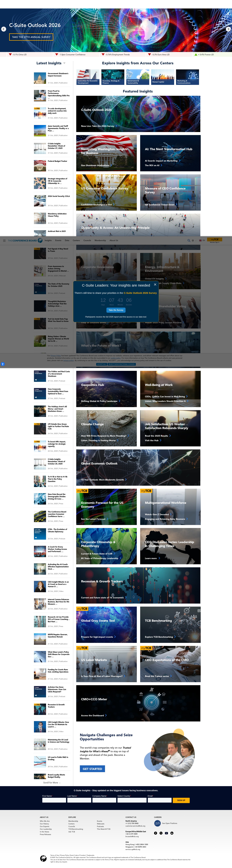The width and height of the screenshot is (232, 868).
Task: Click into Company Name input field
Action: coord(104,800)
